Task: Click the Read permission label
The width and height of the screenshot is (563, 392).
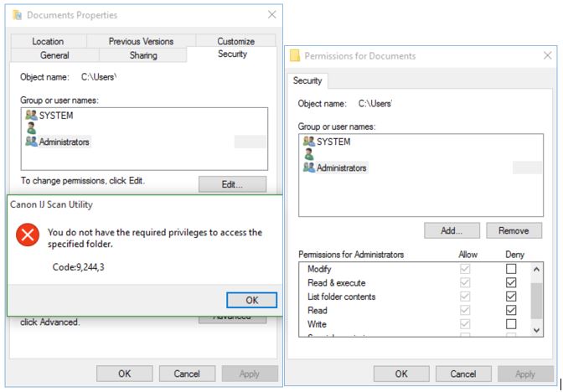Action: point(318,310)
